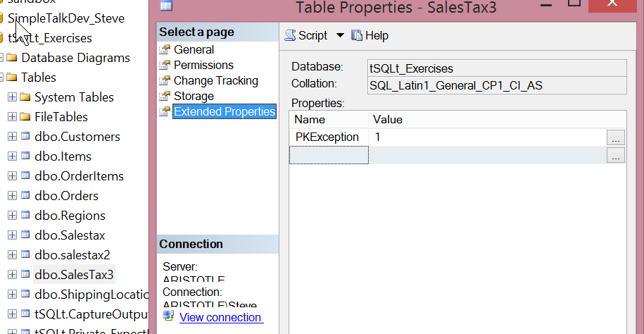Screen dimensions: 644x334
Task: Click ellipsis button on empty property row
Action: pyautogui.click(x=616, y=156)
